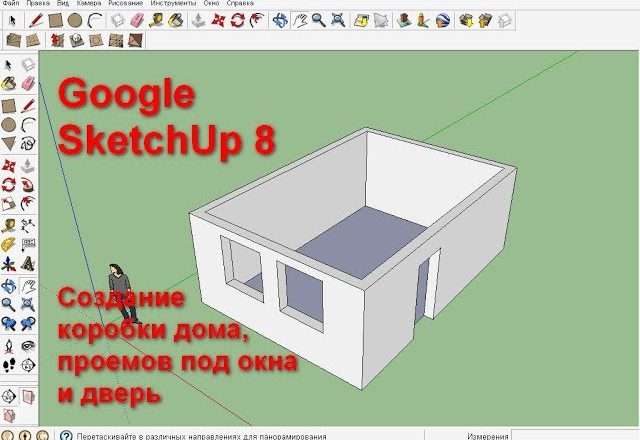Screen dimensions: 640x440
Task: Activate the Follow Me tool
Action: coord(28,185)
